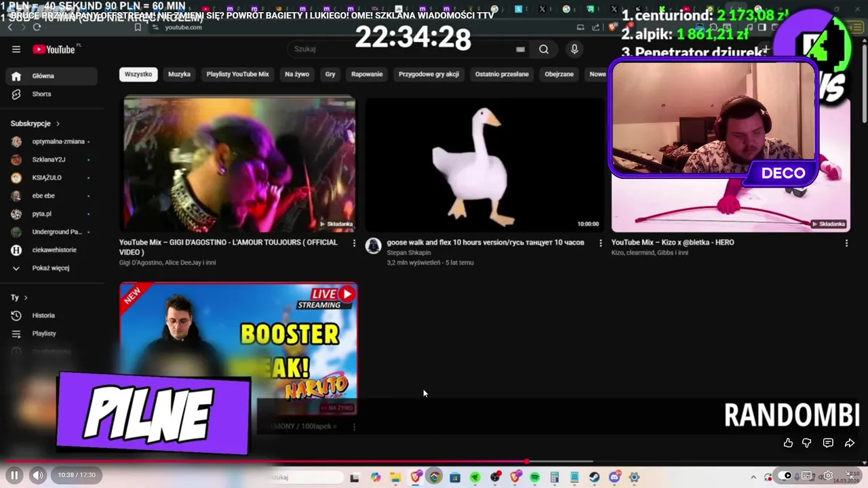Select the Ostatnio przesłane chip
Viewport: 868px width, 488px height.
pos(502,74)
